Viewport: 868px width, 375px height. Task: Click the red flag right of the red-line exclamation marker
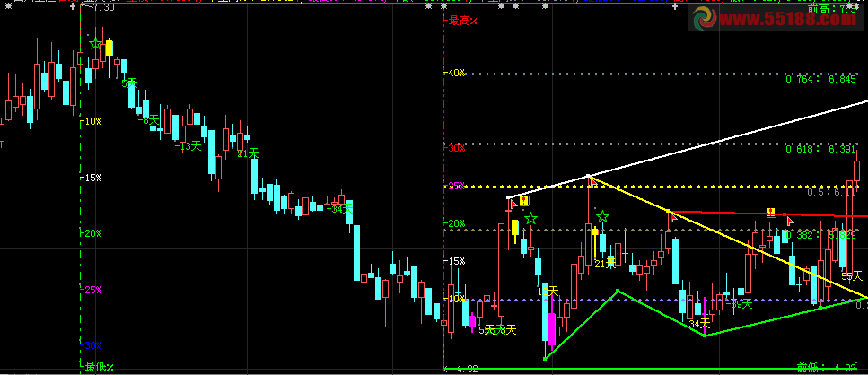click(x=790, y=221)
